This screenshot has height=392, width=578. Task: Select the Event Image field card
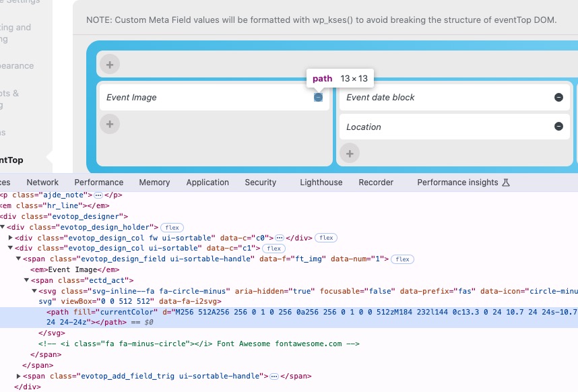point(214,97)
